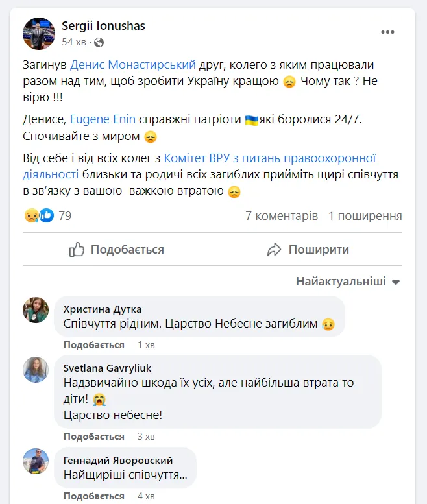
Task: Open the 7 коментарів comments count
Action: click(282, 216)
